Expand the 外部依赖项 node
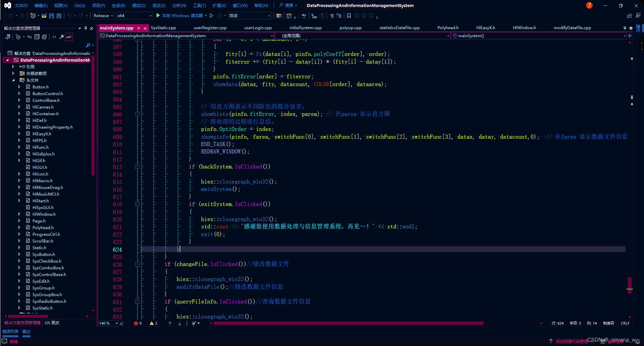Image resolution: width=644 pixels, height=346 pixels. [x=13, y=73]
